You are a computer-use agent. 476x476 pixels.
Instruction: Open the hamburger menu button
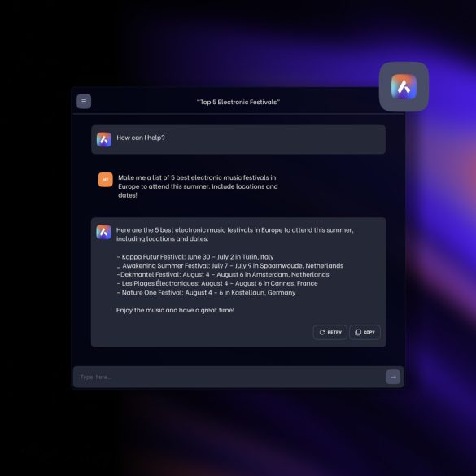coord(84,102)
